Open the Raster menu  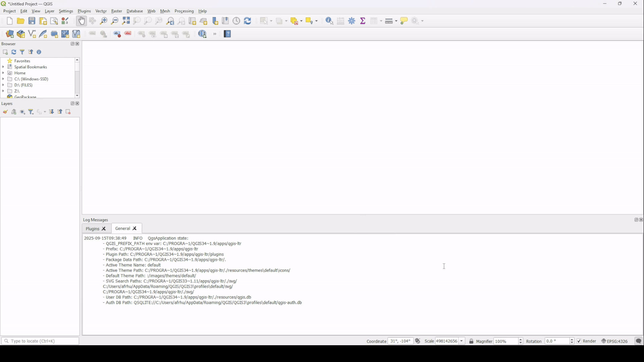pyautogui.click(x=117, y=11)
